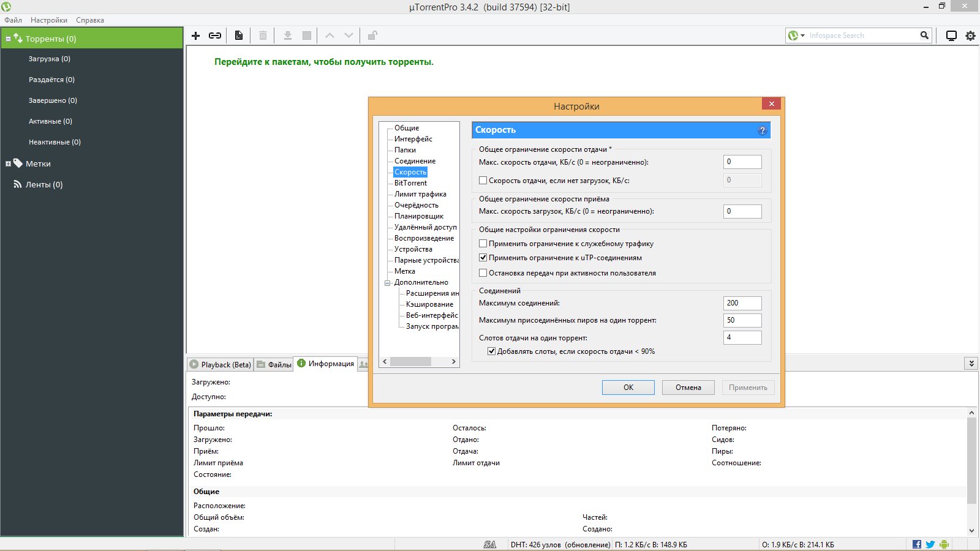Viewport: 980px width, 551px height.
Task: Click the peers per torrent field showing 50
Action: tap(742, 320)
